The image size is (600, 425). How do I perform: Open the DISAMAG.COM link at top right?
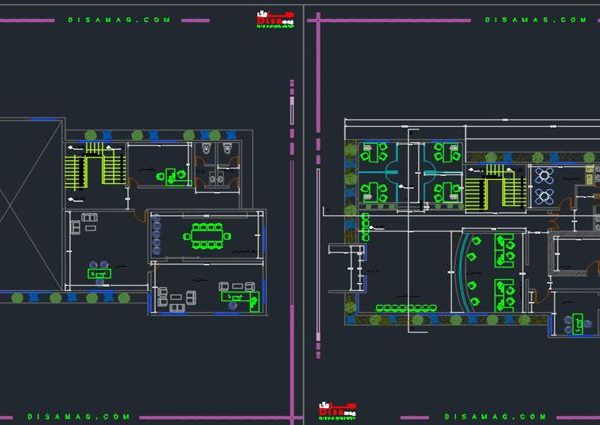coord(522,19)
